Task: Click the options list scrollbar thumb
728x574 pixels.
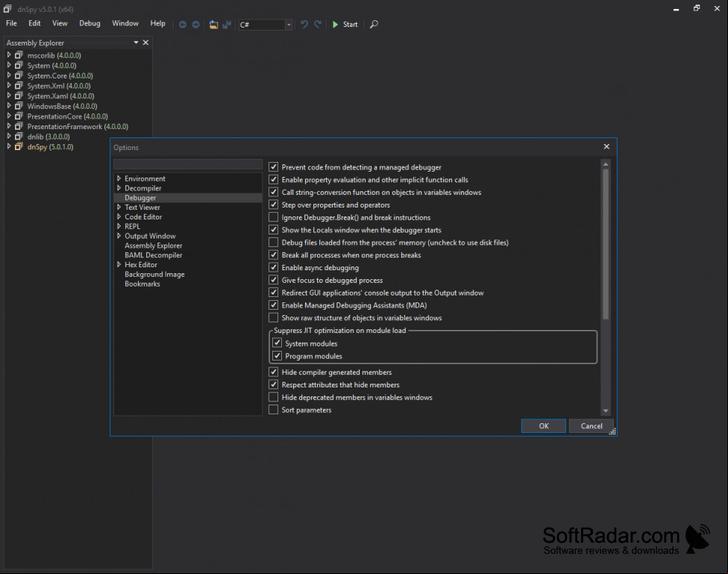Action: click(606, 244)
